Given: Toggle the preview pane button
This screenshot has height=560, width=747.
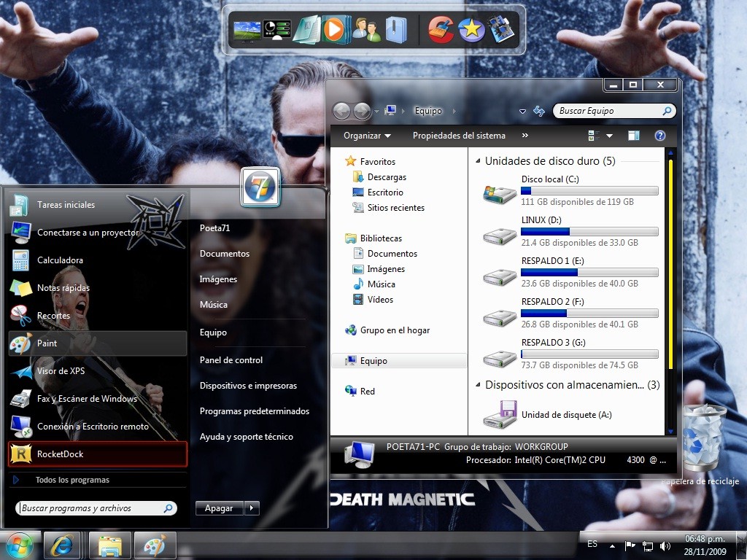Looking at the screenshot, I should click(634, 136).
